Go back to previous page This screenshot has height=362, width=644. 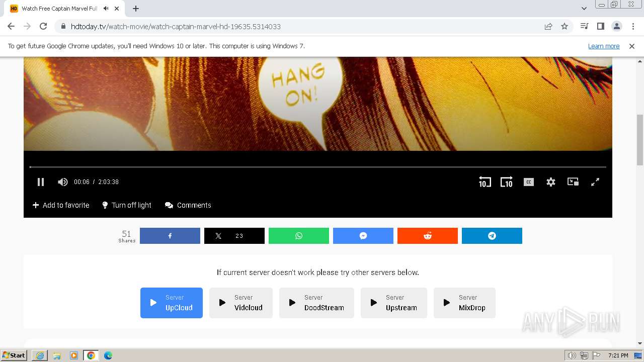pyautogui.click(x=11, y=26)
